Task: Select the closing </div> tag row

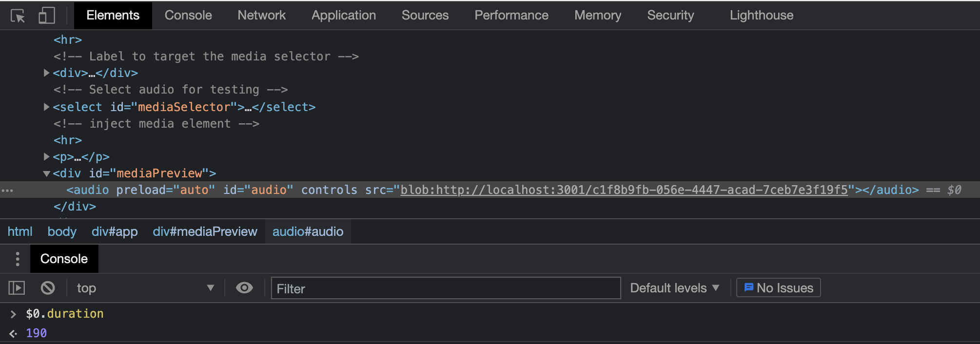Action: coord(75,207)
